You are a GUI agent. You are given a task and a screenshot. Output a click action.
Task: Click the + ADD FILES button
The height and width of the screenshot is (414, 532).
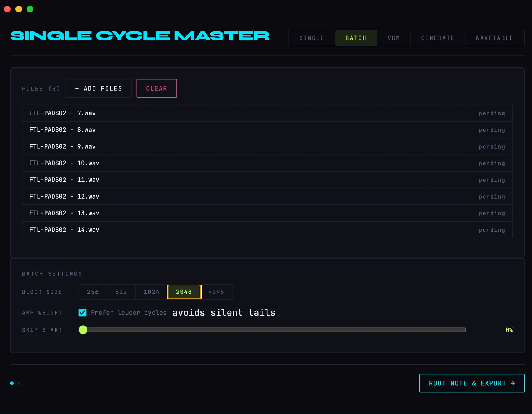[99, 88]
